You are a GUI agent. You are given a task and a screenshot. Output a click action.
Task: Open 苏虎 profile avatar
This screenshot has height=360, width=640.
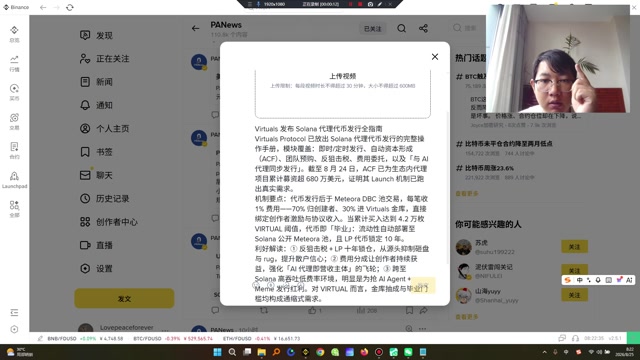pyautogui.click(x=463, y=247)
